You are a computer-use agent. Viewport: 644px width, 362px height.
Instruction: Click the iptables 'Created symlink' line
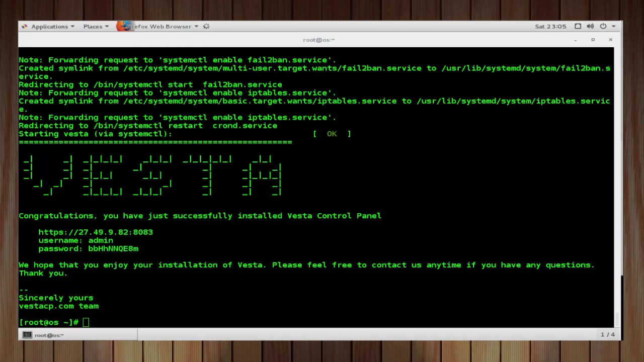[314, 105]
